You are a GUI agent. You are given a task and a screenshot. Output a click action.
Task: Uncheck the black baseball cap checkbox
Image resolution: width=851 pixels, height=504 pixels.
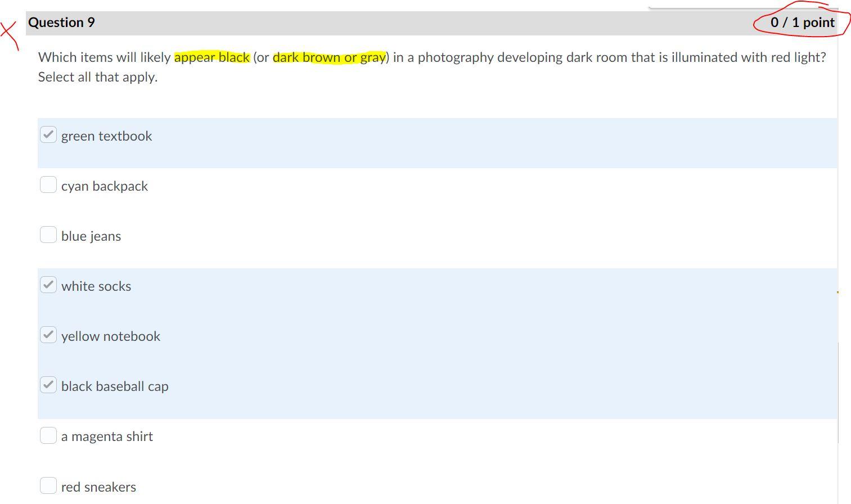click(x=48, y=385)
